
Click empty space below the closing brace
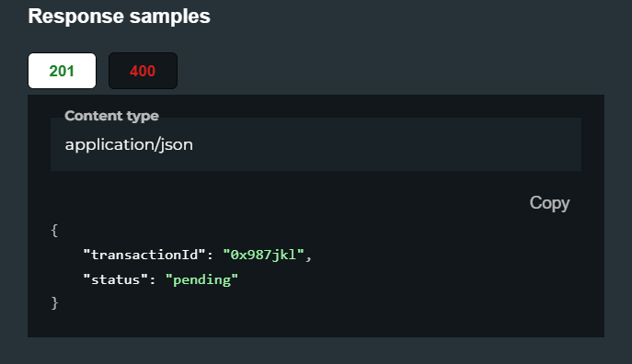tap(316, 324)
